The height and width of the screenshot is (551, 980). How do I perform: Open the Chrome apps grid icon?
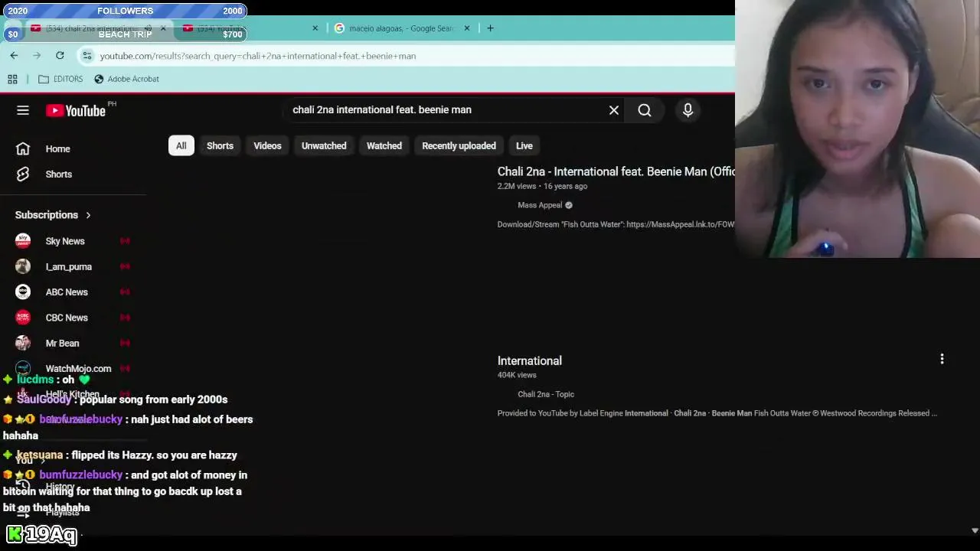(x=12, y=79)
